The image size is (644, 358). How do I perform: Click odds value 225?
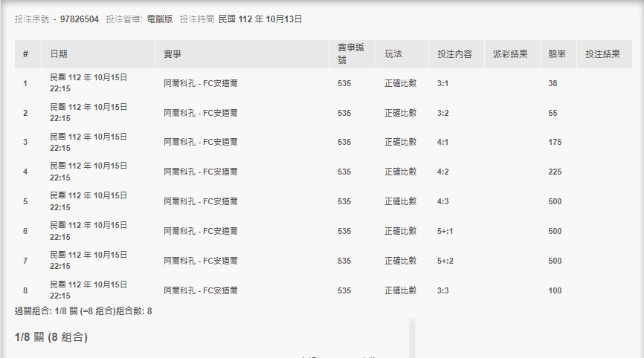tap(555, 172)
